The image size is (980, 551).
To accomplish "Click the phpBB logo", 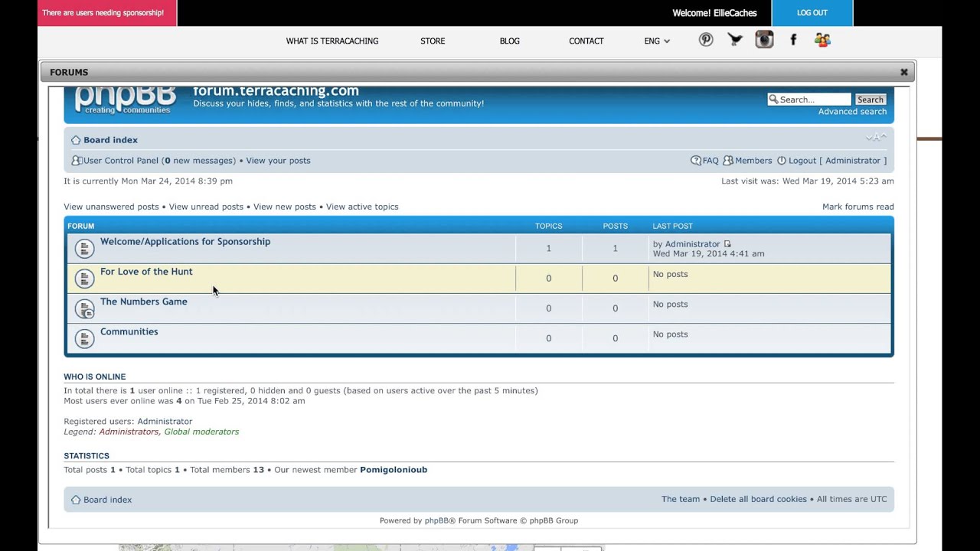I will click(x=125, y=100).
